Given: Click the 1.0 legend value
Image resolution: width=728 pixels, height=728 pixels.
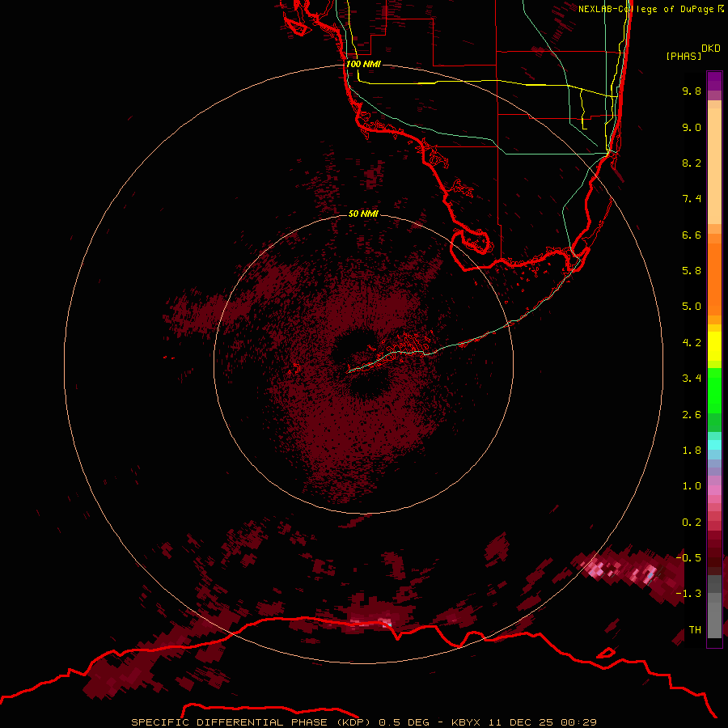Looking at the screenshot, I should [x=692, y=486].
